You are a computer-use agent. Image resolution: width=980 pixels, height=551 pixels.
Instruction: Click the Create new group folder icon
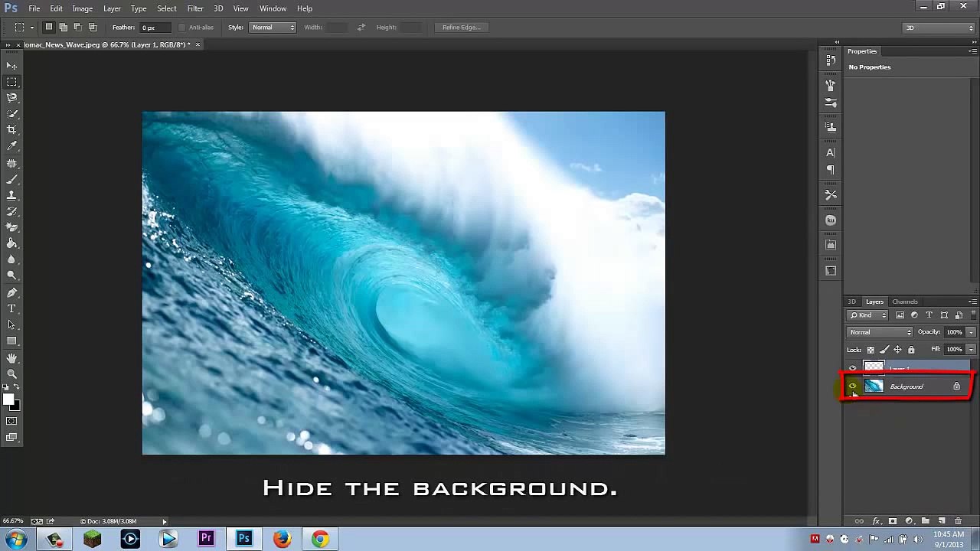(926, 521)
